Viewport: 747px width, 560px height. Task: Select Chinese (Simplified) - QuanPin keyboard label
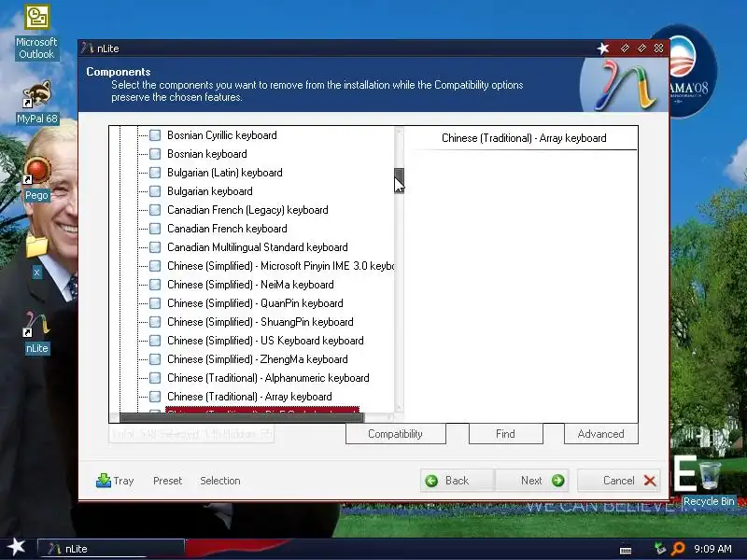(255, 303)
